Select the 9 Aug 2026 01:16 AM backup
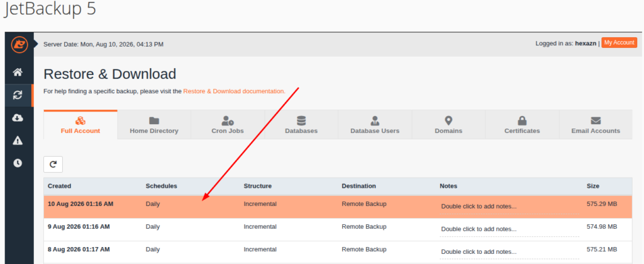This screenshot has height=264, width=644. (x=338, y=229)
